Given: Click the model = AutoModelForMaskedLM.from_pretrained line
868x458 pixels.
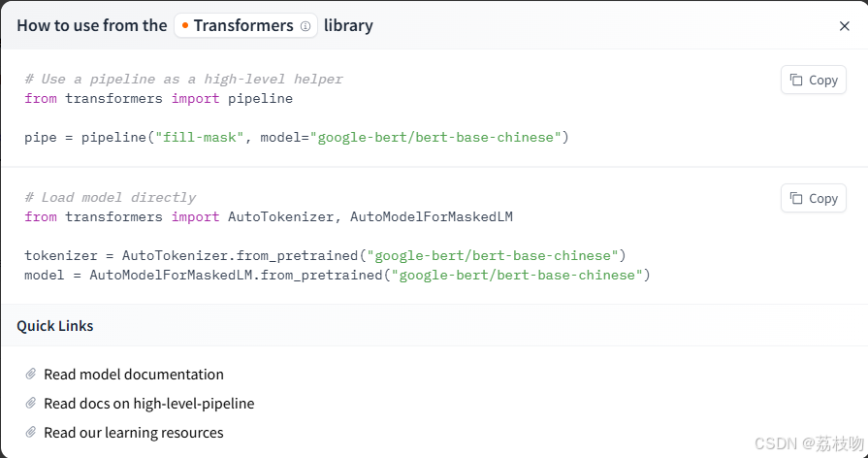Looking at the screenshot, I should click(338, 276).
